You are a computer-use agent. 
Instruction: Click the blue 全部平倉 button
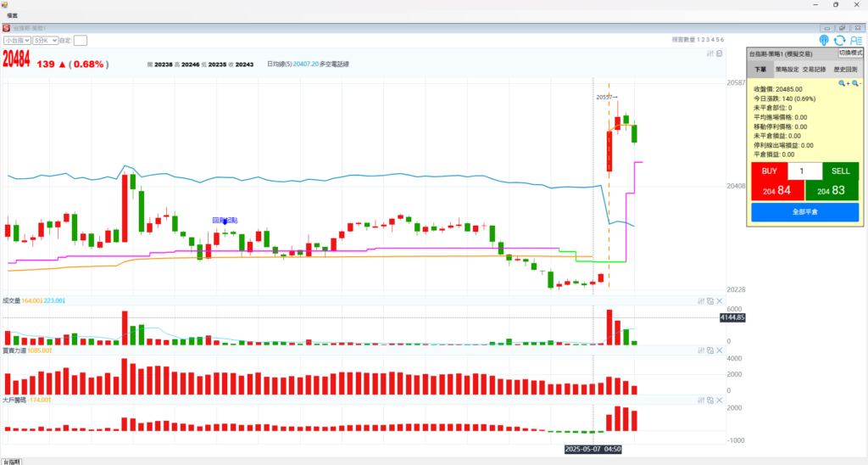pos(805,212)
